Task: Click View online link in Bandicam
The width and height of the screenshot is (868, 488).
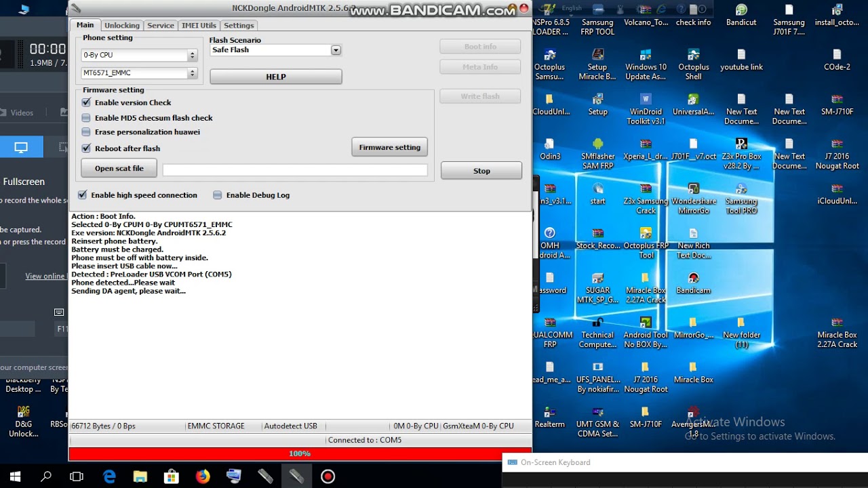Action: point(45,276)
